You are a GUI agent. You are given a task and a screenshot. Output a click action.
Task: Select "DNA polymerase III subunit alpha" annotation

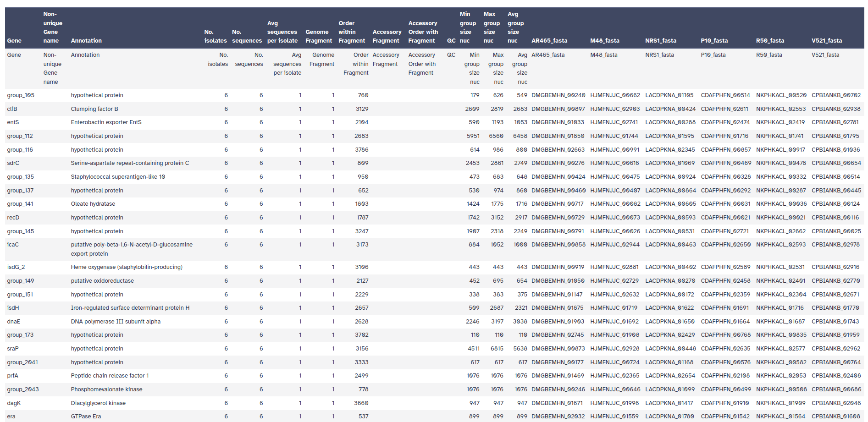(116, 322)
